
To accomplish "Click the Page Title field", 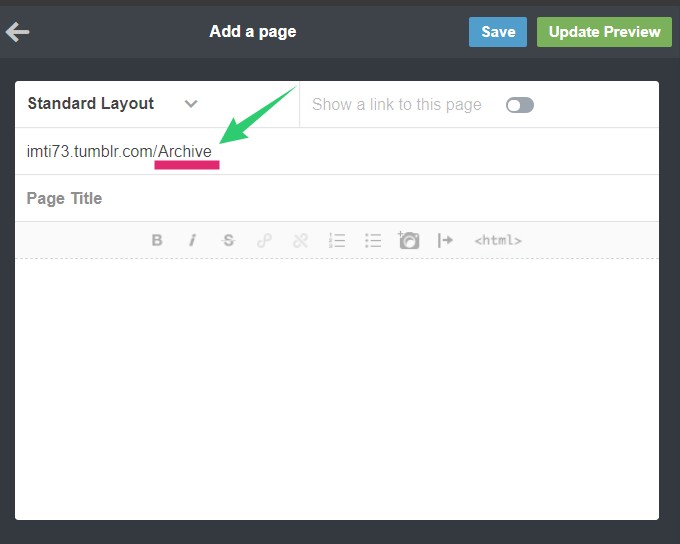I will pyautogui.click(x=337, y=198).
